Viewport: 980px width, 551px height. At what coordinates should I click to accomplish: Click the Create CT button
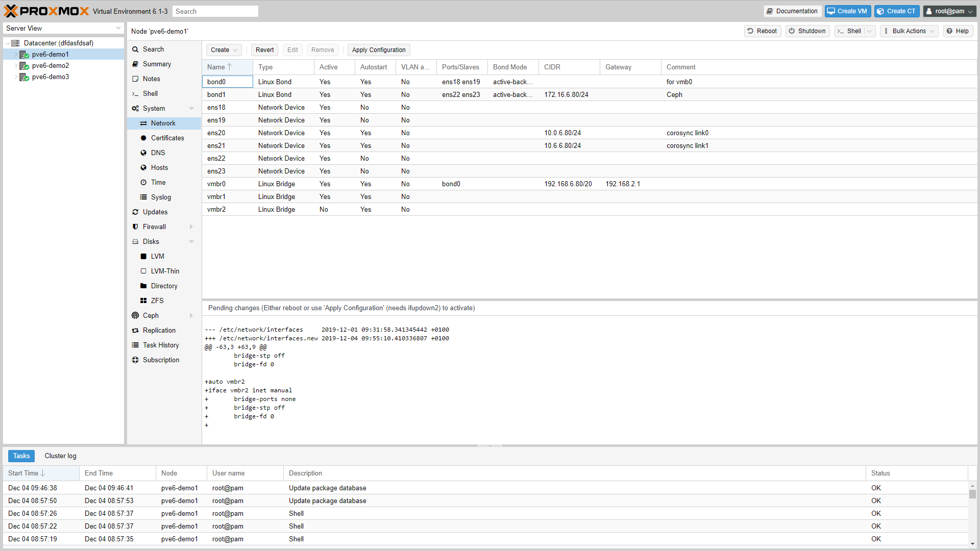(x=897, y=11)
